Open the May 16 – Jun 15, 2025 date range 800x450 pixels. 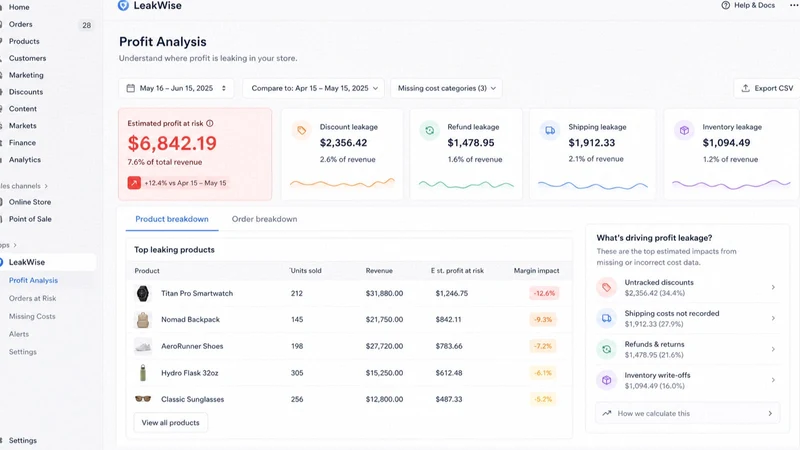point(176,88)
